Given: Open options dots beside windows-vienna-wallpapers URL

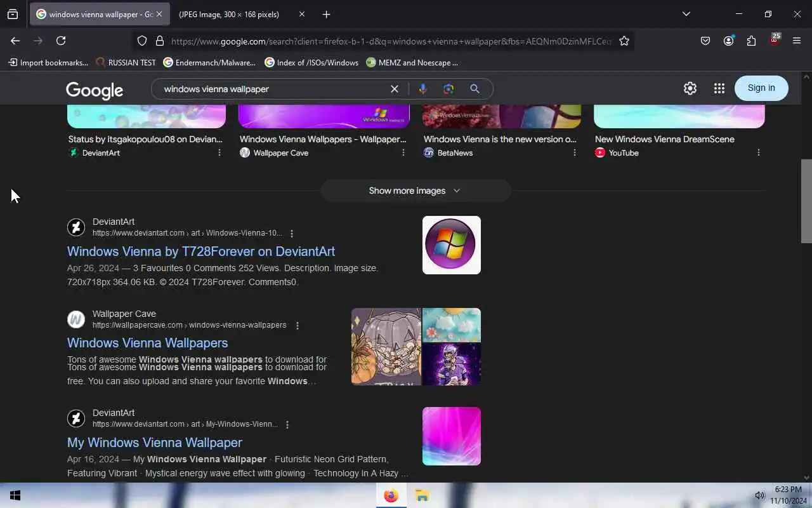Looking at the screenshot, I should 298,326.
